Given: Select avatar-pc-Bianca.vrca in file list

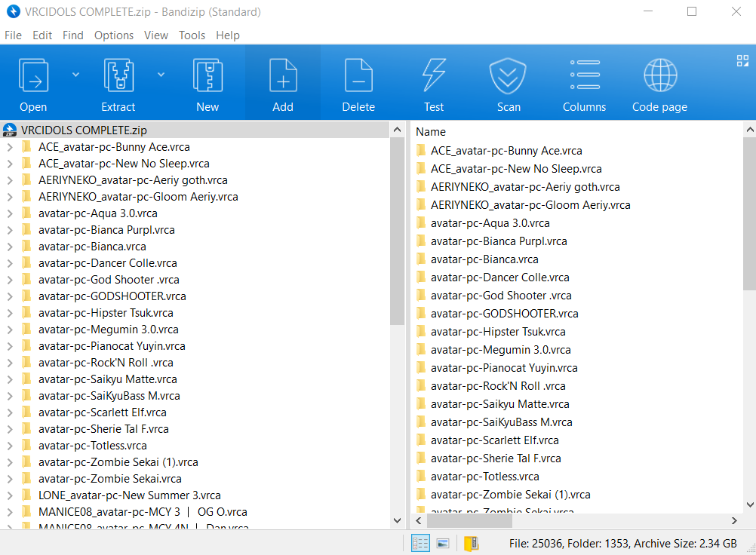Looking at the screenshot, I should pos(484,259).
